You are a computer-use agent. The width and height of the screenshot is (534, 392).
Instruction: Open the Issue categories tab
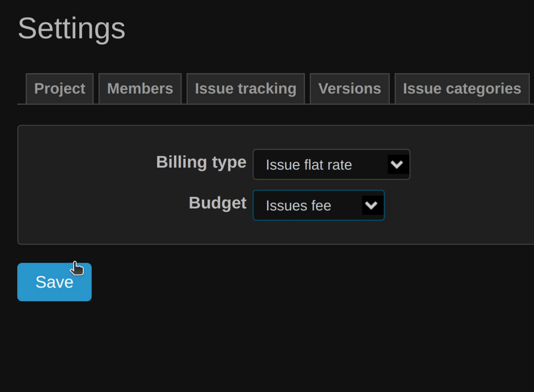(461, 88)
